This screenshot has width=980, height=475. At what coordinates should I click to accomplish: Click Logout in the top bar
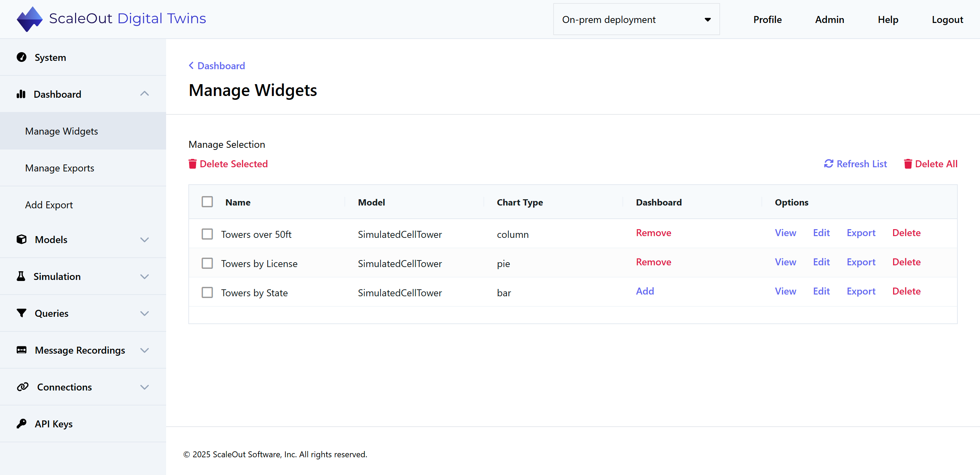coord(947,19)
